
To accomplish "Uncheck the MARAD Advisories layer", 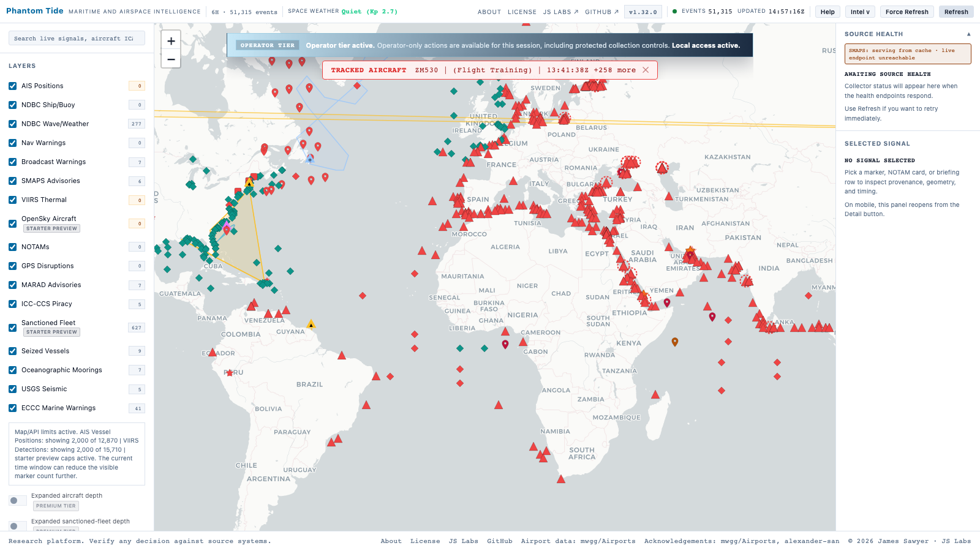I will [13, 285].
